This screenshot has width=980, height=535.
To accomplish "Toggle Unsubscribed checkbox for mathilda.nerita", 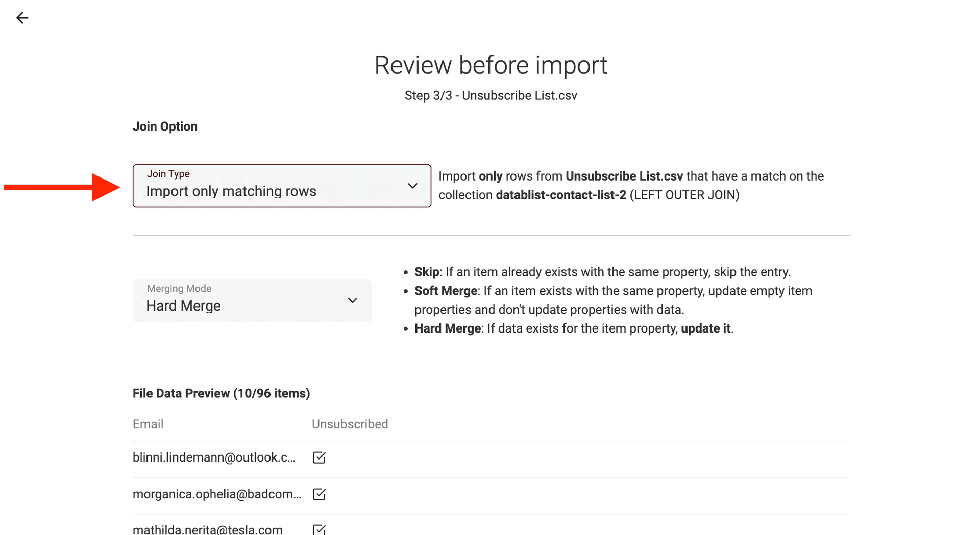I will tap(319, 529).
